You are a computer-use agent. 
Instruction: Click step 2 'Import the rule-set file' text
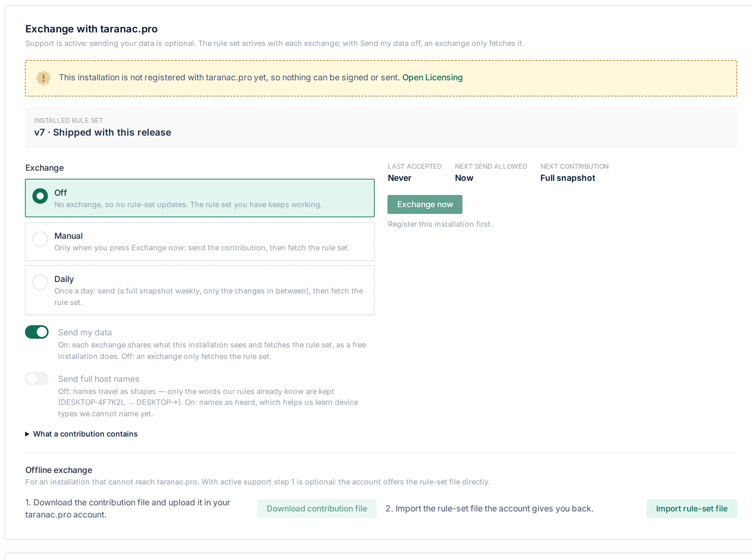[489, 508]
